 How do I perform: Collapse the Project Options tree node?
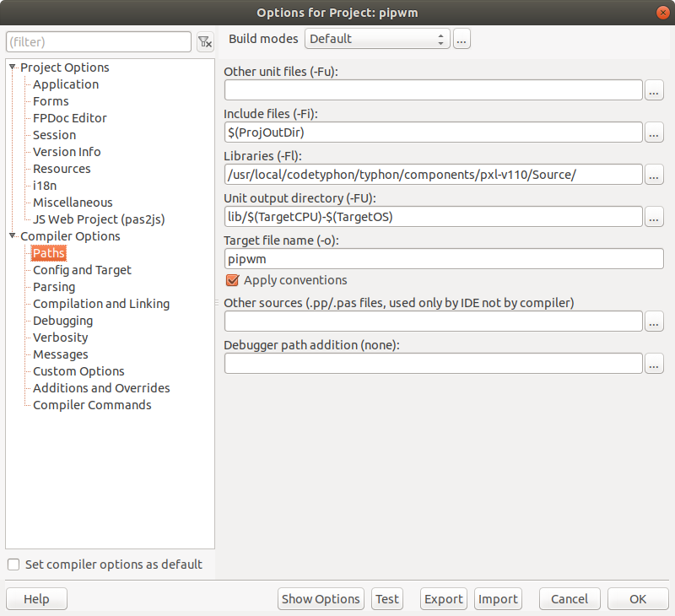tap(13, 68)
